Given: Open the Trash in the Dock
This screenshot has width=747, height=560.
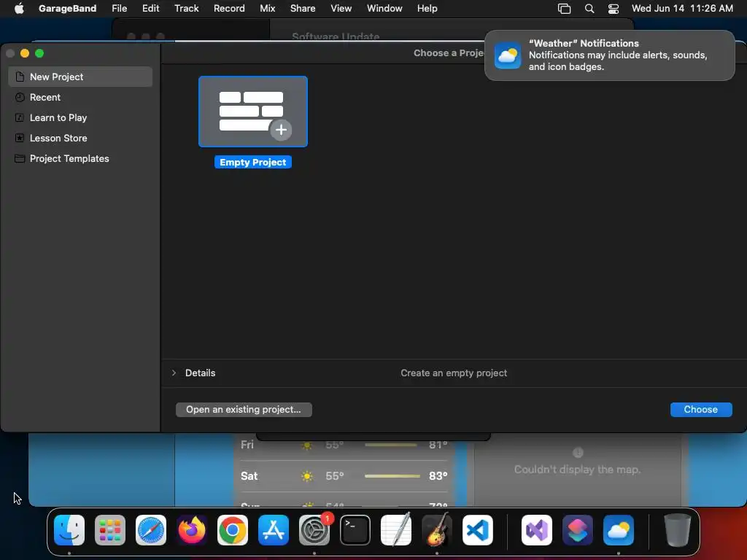Looking at the screenshot, I should tap(678, 530).
